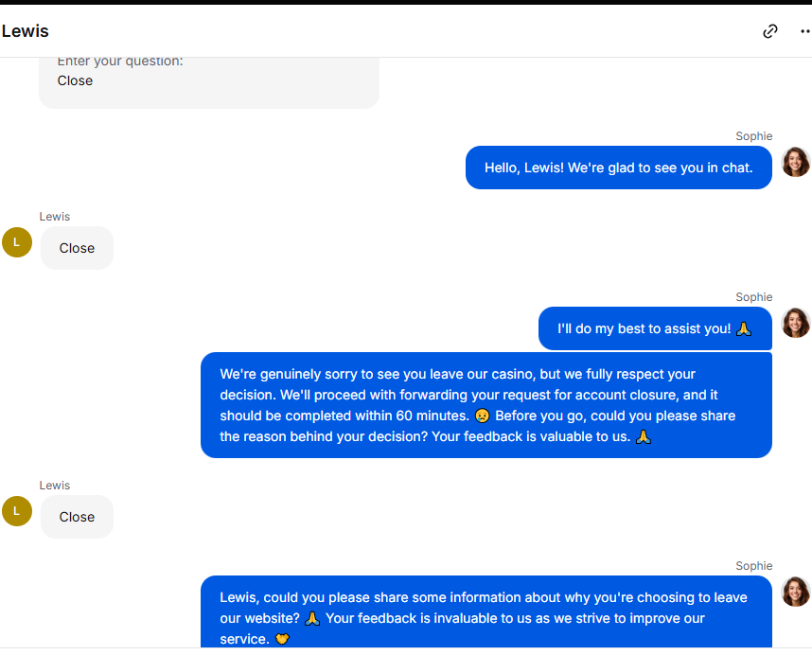
Task: Click the first 'Sophie' sender name label
Action: coord(753,136)
